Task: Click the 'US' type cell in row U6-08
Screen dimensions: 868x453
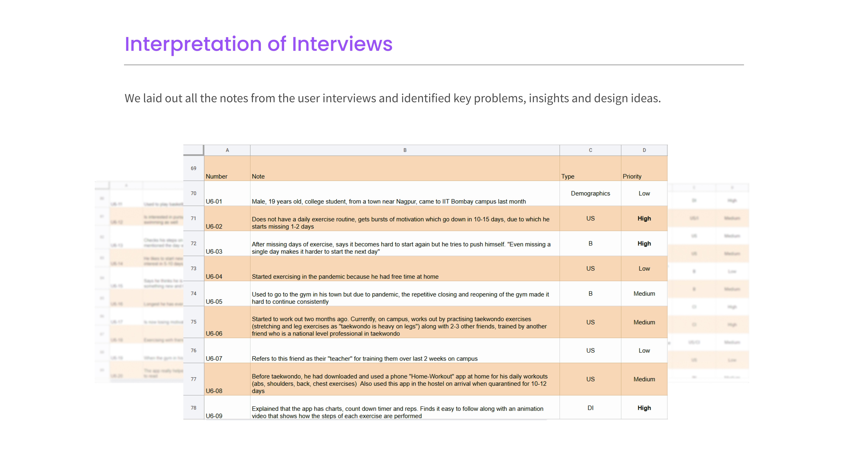Action: click(x=590, y=379)
